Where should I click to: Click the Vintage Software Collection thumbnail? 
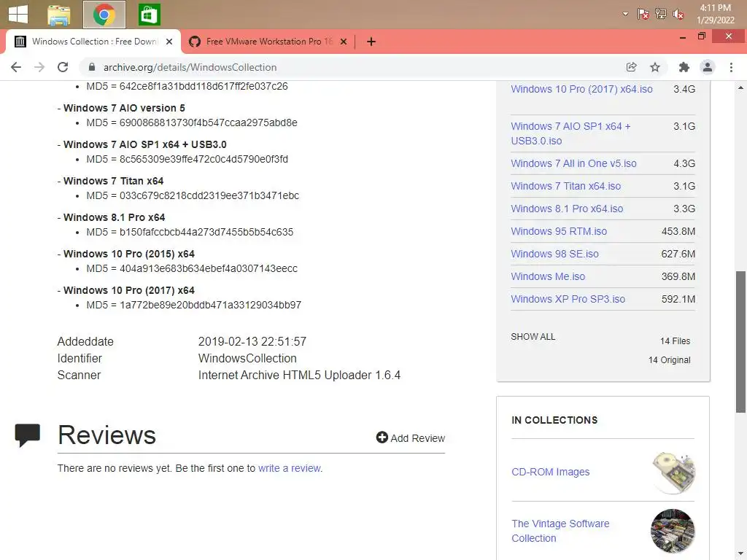(x=673, y=531)
